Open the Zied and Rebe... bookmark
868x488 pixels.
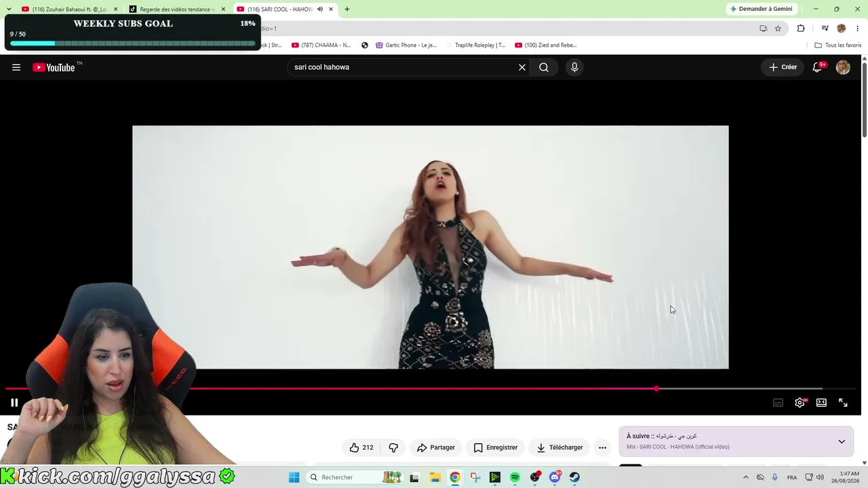[x=546, y=45]
